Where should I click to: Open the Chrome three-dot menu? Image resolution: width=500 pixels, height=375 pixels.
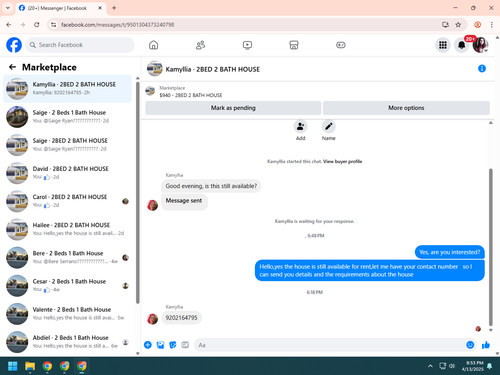[x=491, y=25]
